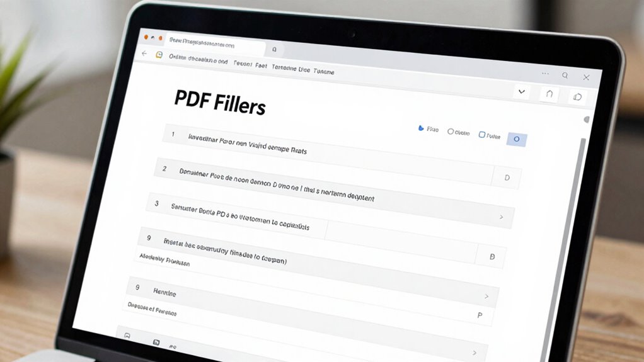The height and width of the screenshot is (362, 644).
Task: Expand the Hevine row using its chevron
Action: coord(486,296)
